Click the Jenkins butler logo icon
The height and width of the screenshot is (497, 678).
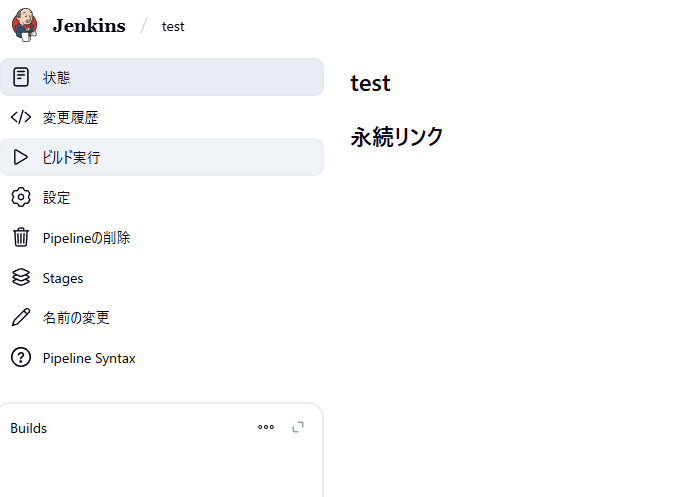(25, 25)
